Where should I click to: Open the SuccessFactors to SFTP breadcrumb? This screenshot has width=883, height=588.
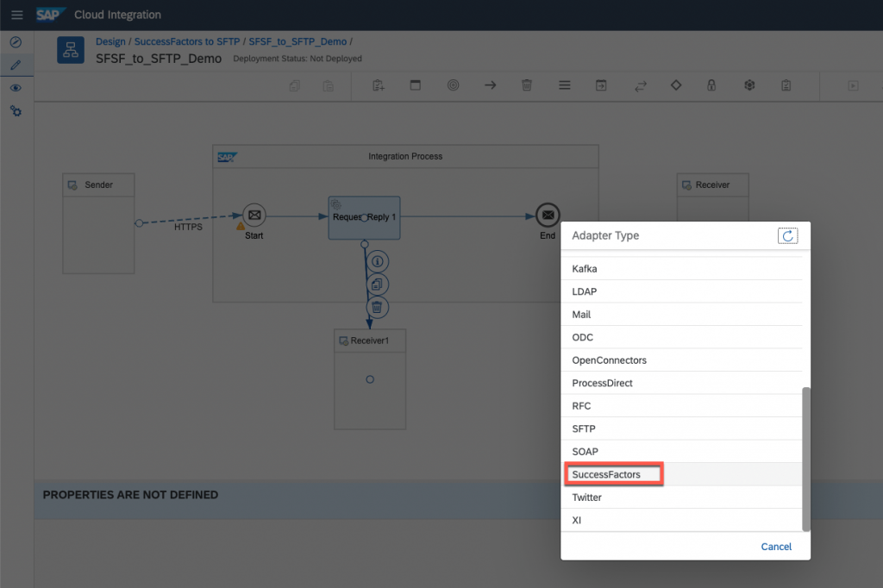point(187,41)
